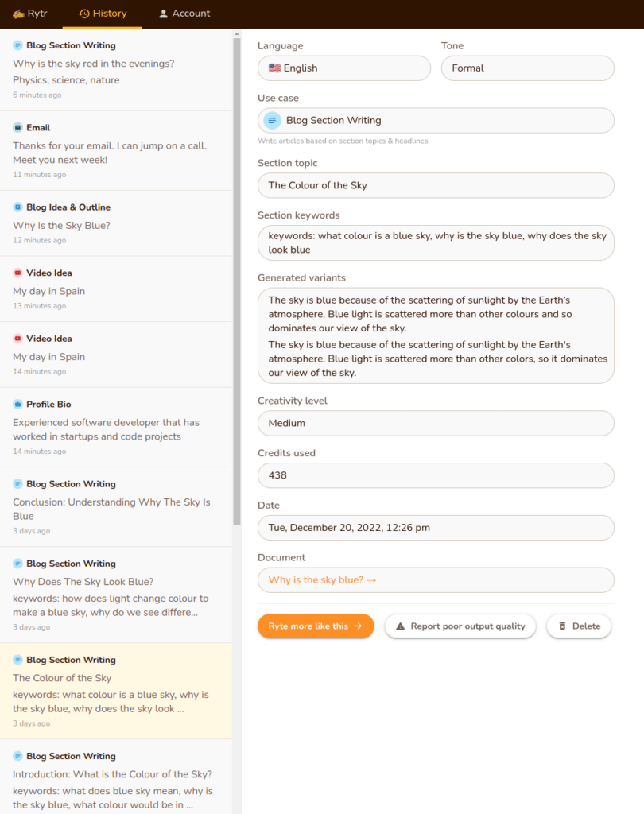
Task: Select highlighted 'The Colour of the Sky' entry
Action: click(116, 691)
